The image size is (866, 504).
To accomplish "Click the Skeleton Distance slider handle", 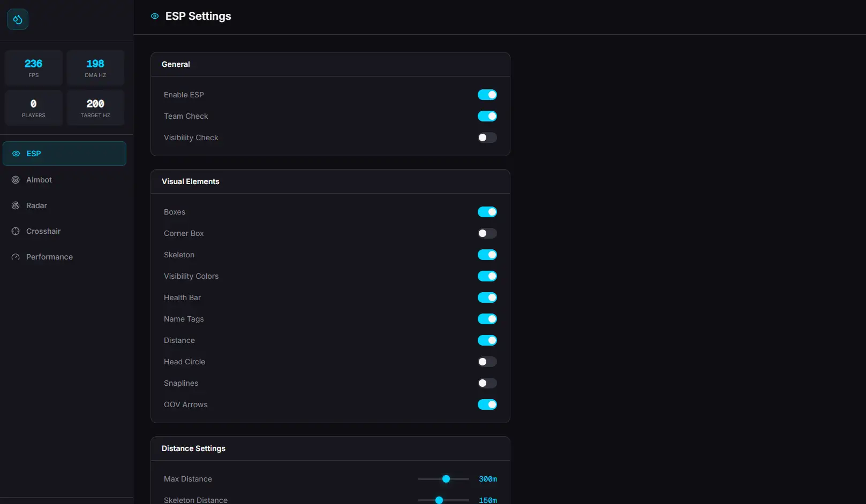I will pyautogui.click(x=439, y=500).
